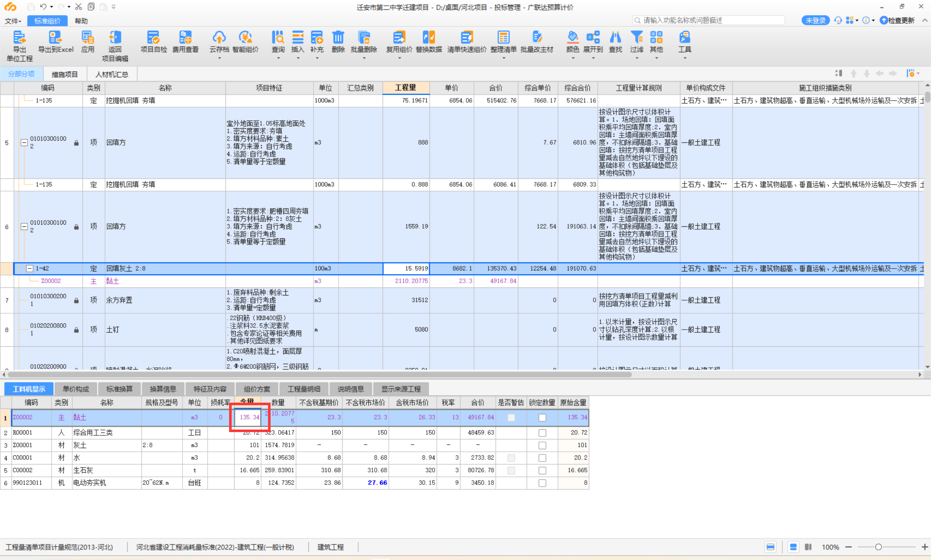
Task: Toggle 是否暂估 checkbox for 水 row
Action: tap(511, 458)
